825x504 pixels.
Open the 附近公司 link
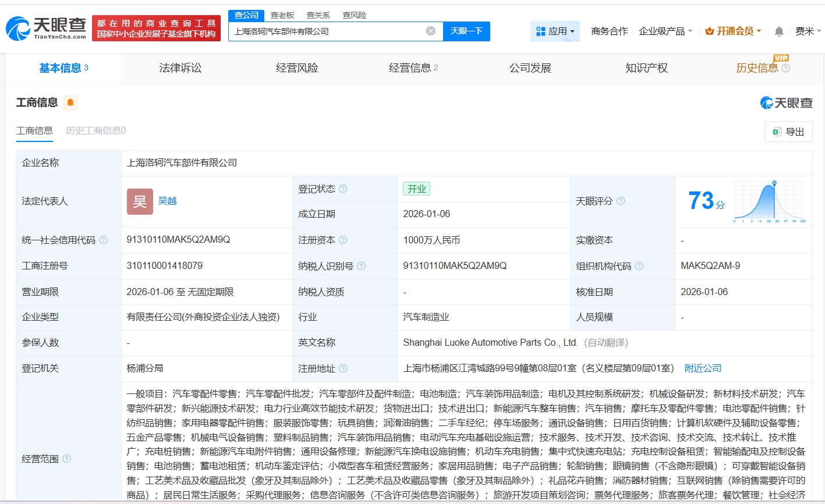coord(703,368)
